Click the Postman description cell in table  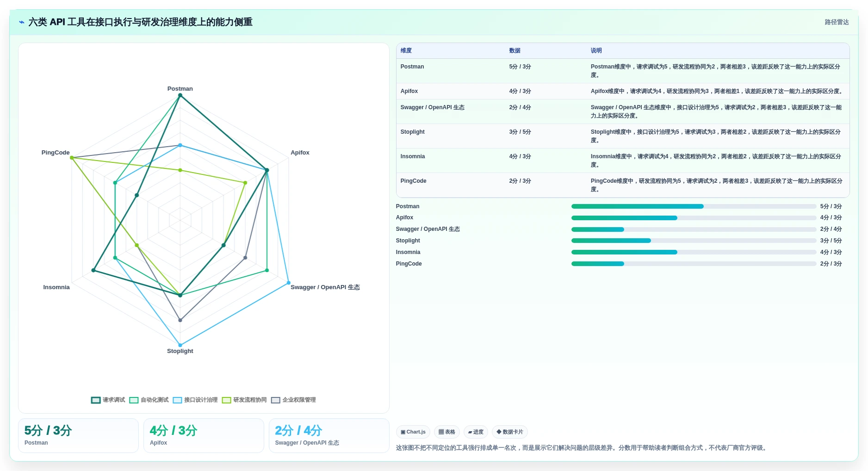716,71
